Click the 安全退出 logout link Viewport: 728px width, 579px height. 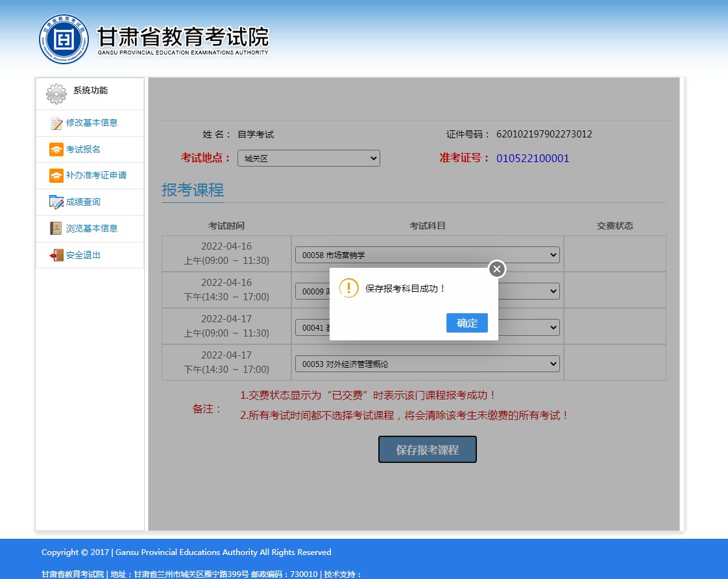tap(83, 255)
